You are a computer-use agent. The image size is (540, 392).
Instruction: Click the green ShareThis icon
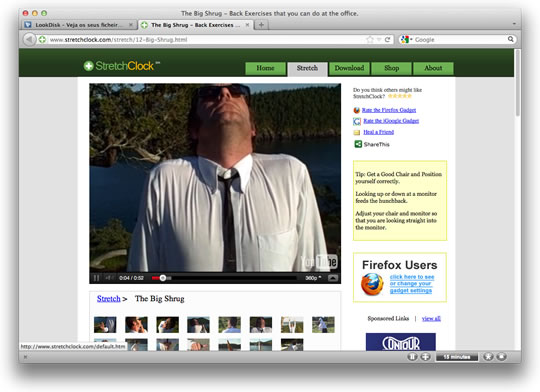point(358,144)
